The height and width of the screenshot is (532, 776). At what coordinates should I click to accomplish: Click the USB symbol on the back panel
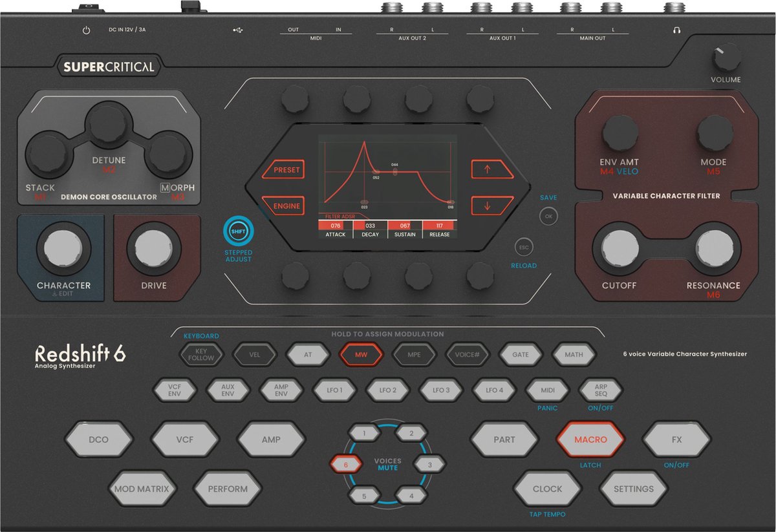[x=239, y=30]
